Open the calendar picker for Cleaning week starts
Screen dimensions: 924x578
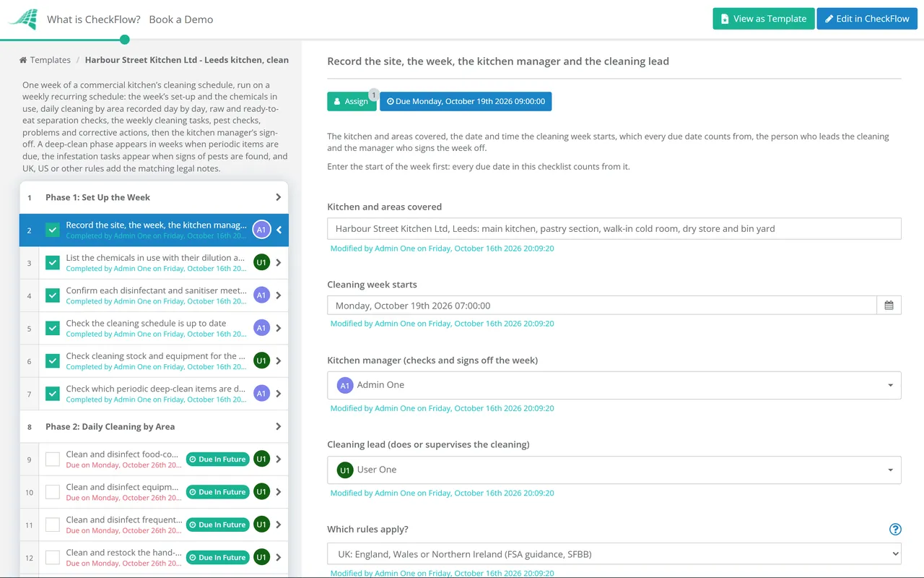click(889, 306)
